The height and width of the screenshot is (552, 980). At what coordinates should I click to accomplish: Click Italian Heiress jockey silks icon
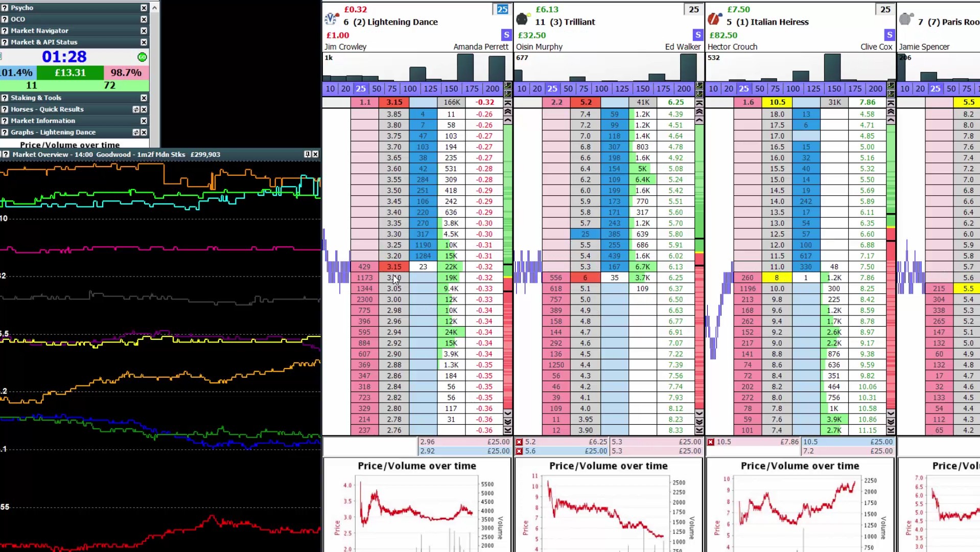point(714,19)
